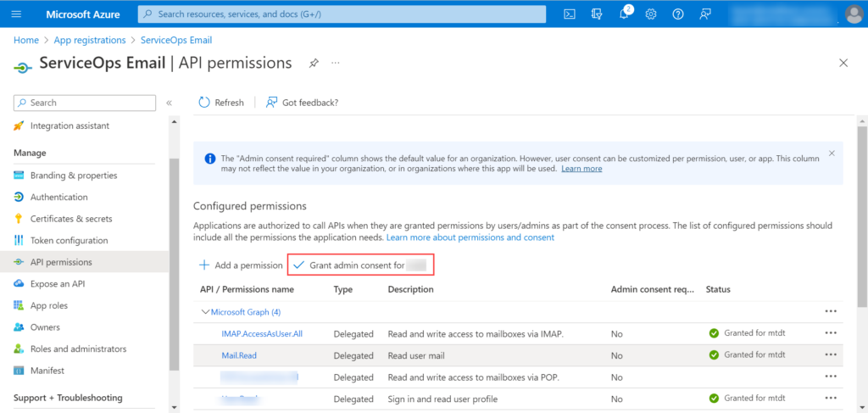The image size is (868, 413).
Task: Collapse the left sidebar with double chevron
Action: pyautogui.click(x=169, y=103)
